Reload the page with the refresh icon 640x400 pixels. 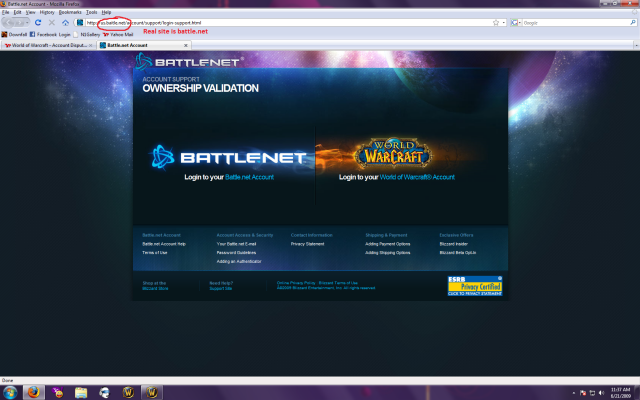click(38, 22)
